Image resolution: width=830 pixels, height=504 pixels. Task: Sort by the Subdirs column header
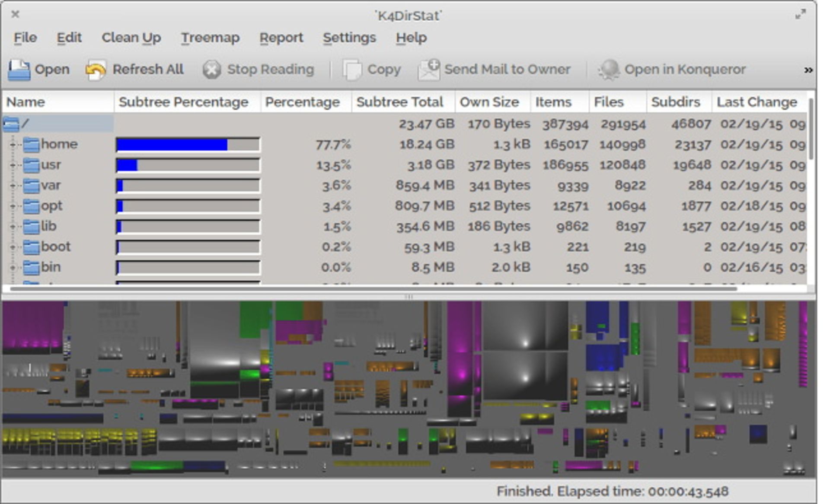tap(680, 102)
